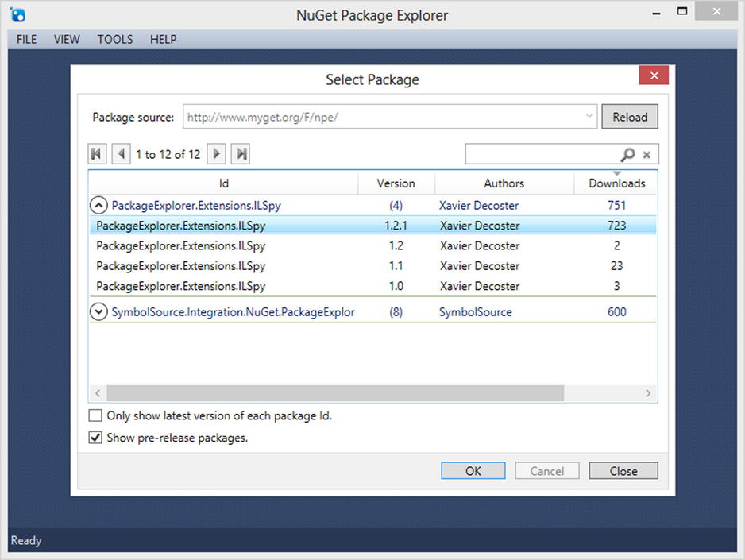Open the FILE menu
The image size is (745, 560).
(27, 40)
